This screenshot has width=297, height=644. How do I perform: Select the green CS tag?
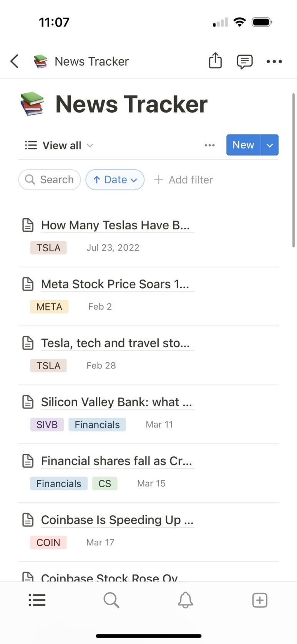point(105,483)
